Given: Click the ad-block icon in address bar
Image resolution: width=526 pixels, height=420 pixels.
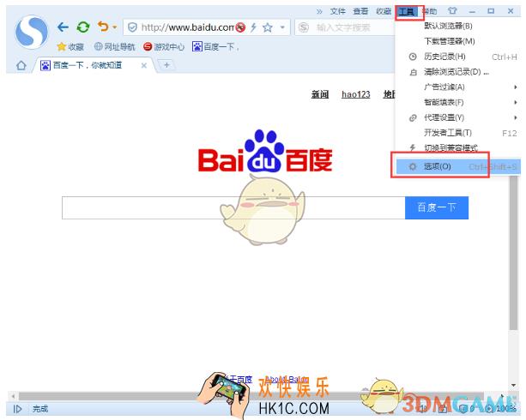Looking at the screenshot, I should (x=240, y=27).
